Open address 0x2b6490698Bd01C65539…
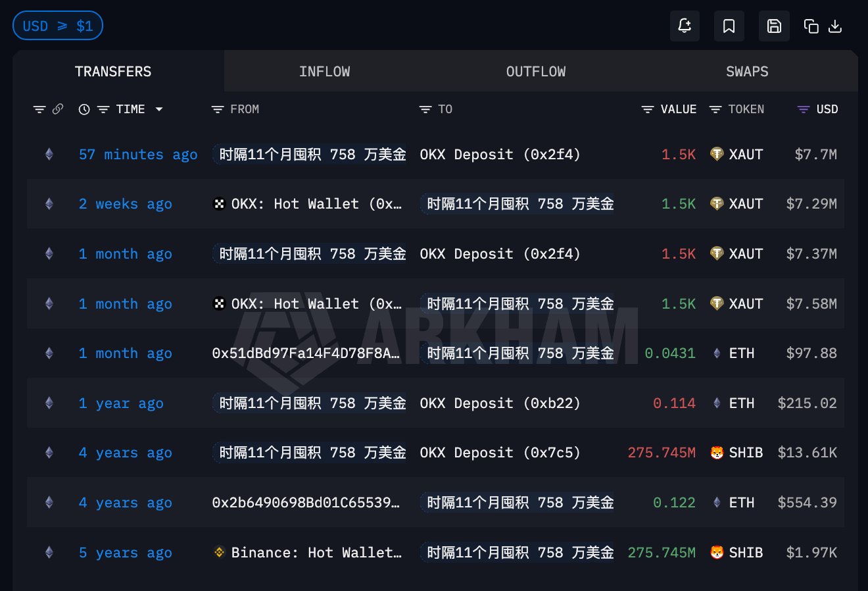Image resolution: width=868 pixels, height=591 pixels. pos(306,503)
